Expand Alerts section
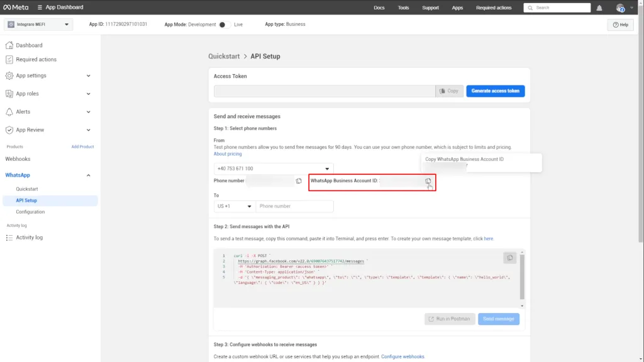This screenshot has width=644, height=362. point(88,112)
